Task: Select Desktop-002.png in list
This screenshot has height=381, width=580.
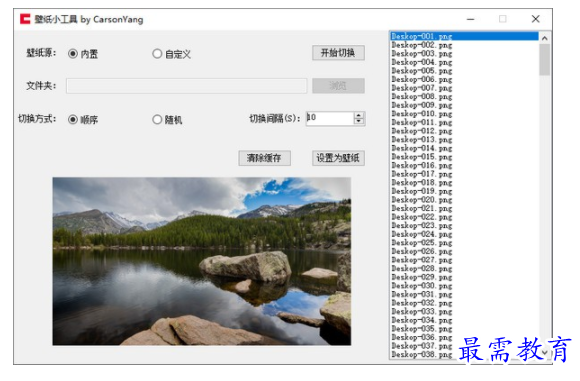Action: tap(422, 45)
